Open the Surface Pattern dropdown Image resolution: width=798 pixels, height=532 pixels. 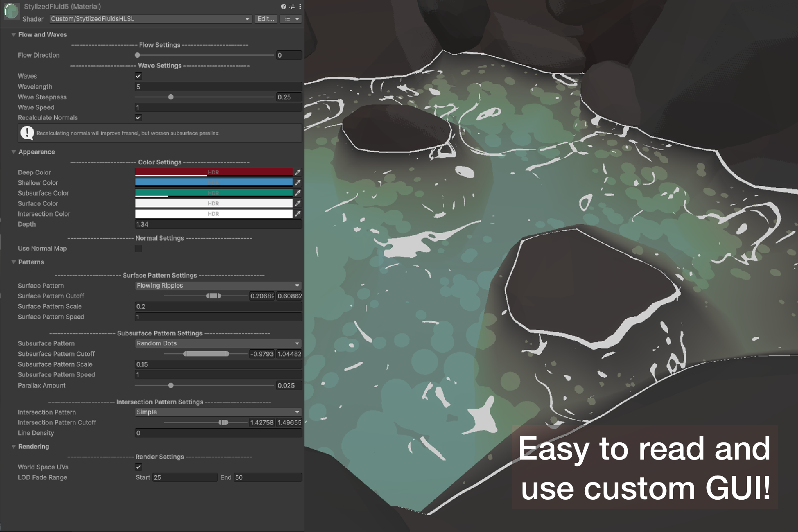[x=218, y=286]
